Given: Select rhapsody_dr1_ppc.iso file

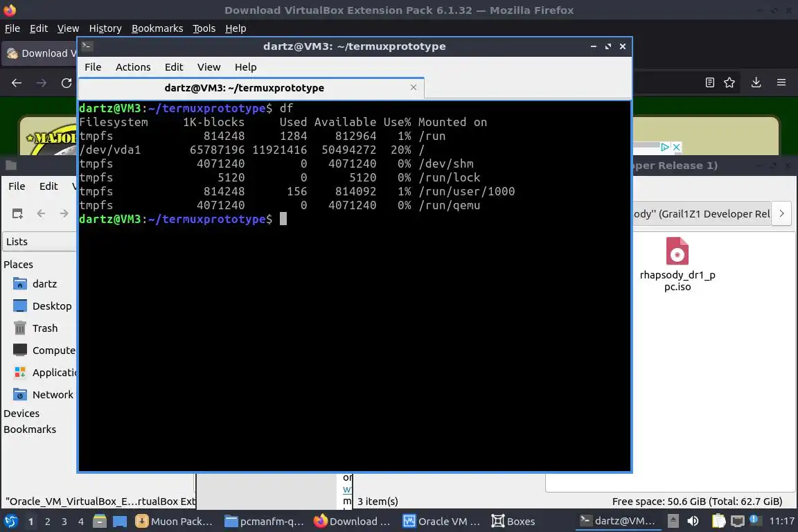Looking at the screenshot, I should 677,265.
